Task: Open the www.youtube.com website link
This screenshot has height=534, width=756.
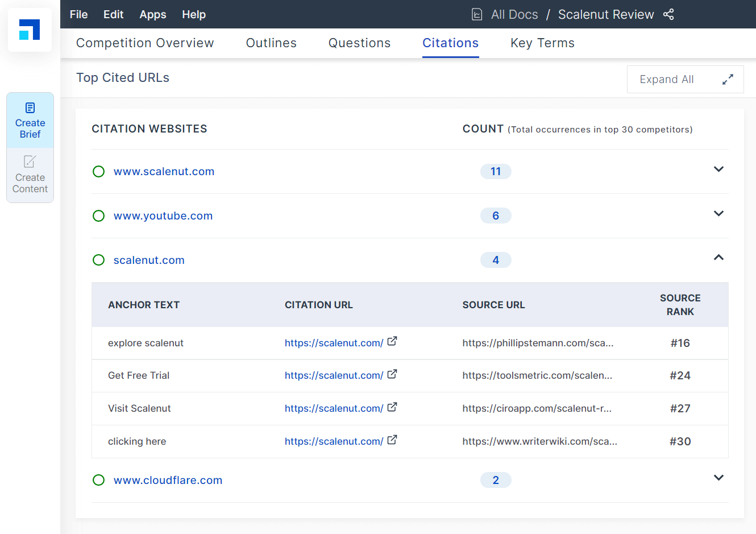Action: [163, 216]
